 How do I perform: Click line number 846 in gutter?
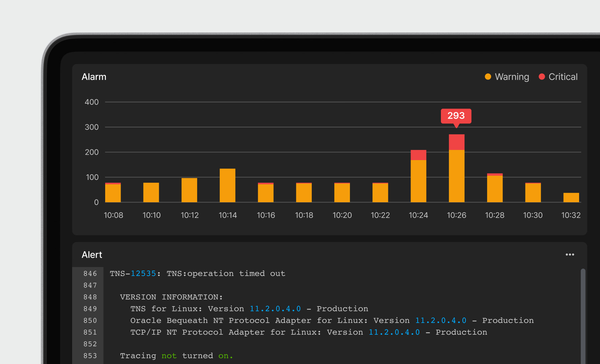pos(90,274)
